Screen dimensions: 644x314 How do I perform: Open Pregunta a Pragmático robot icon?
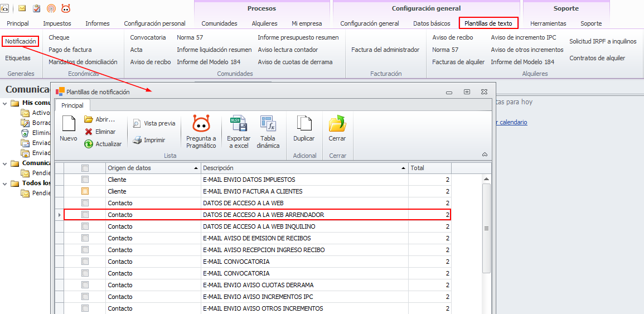[201, 124]
